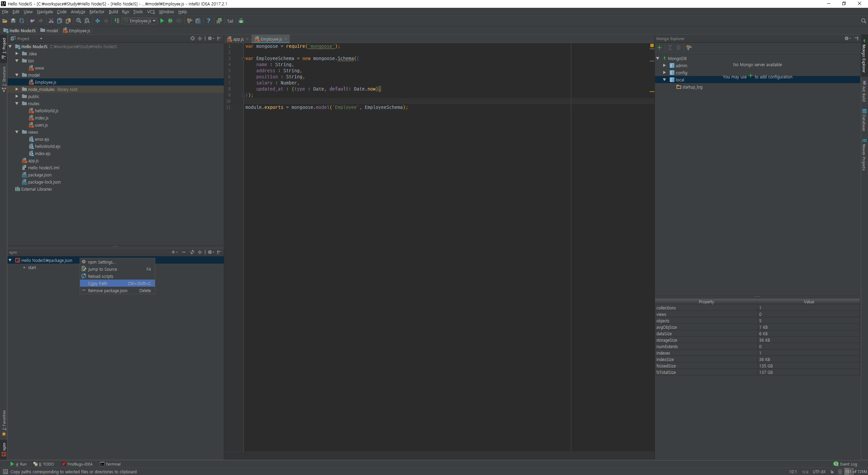The image size is (868, 475).
Task: Expand the node_modules folder
Action: click(17, 89)
